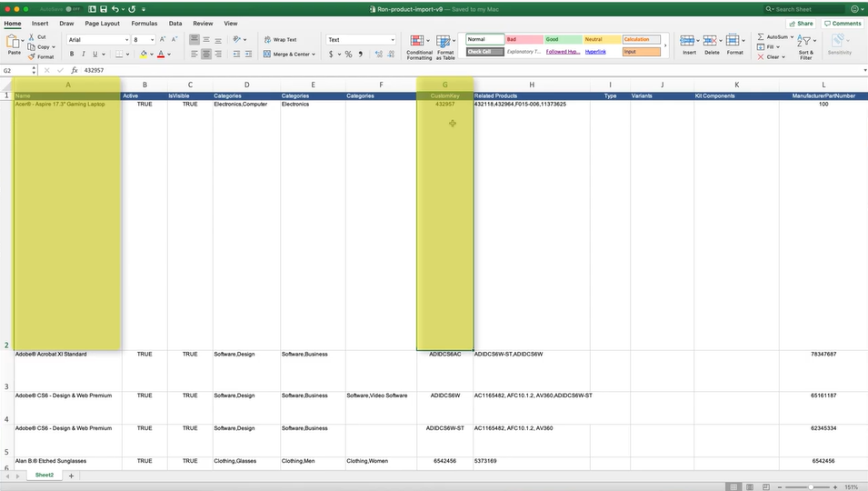Viewport: 868px width, 491px height.
Task: Adjust the zoom slider in status bar
Action: click(811, 487)
